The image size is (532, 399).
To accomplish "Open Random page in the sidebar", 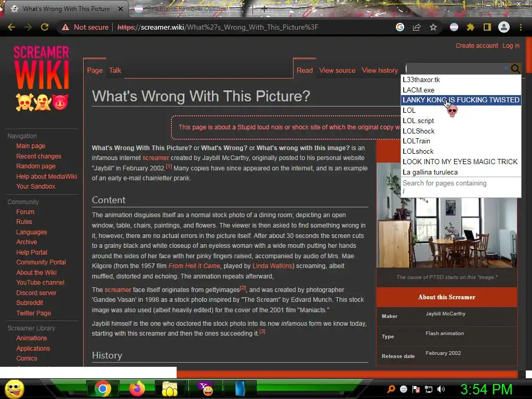I will [36, 166].
